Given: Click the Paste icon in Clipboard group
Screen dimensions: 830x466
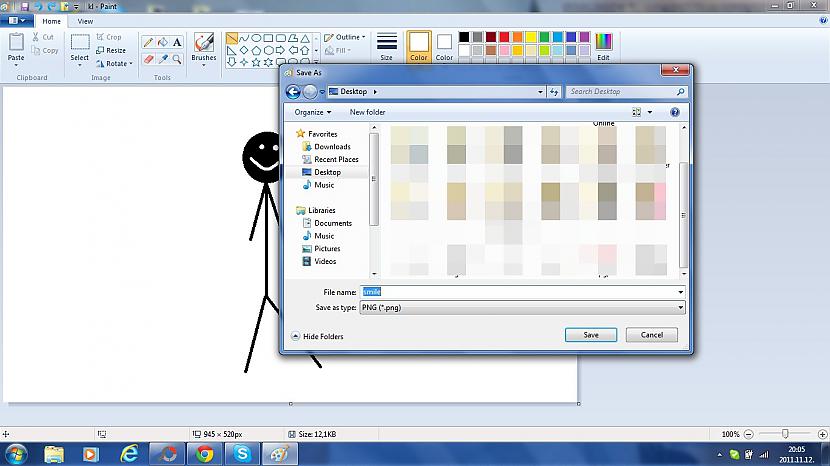Looking at the screenshot, I should [16, 42].
